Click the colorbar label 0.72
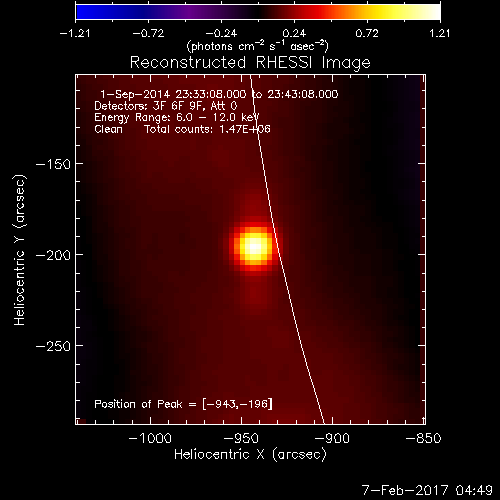 coord(367,33)
